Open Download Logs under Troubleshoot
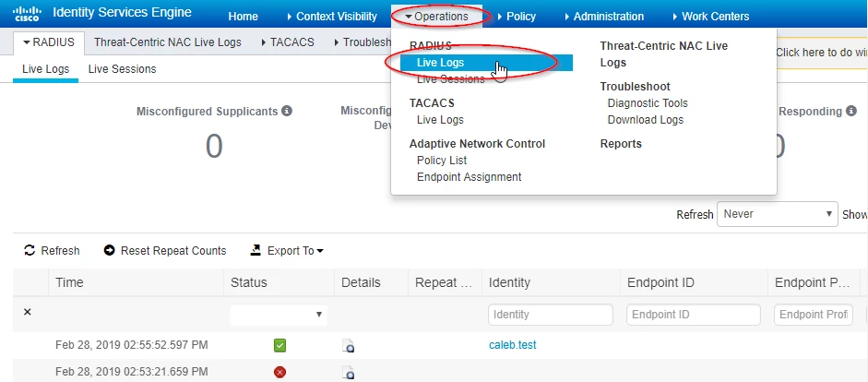 [646, 120]
